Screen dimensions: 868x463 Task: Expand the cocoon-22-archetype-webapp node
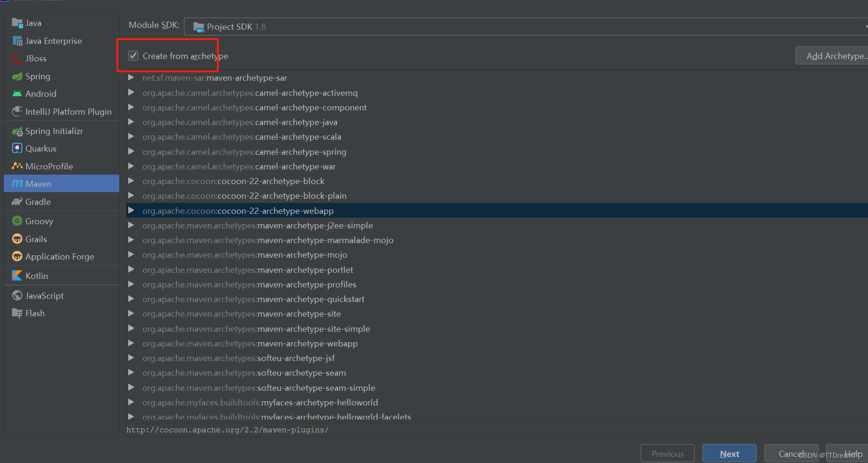(x=132, y=210)
